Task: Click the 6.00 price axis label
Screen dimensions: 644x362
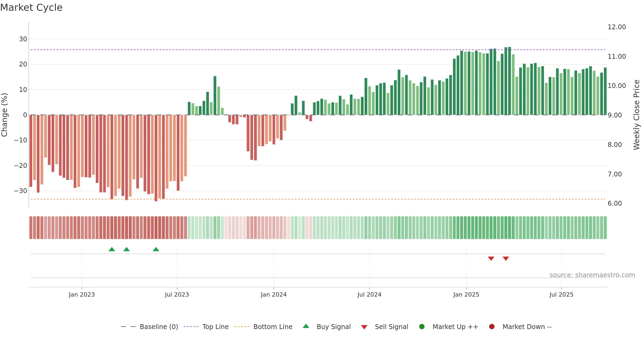Action: tap(615, 204)
